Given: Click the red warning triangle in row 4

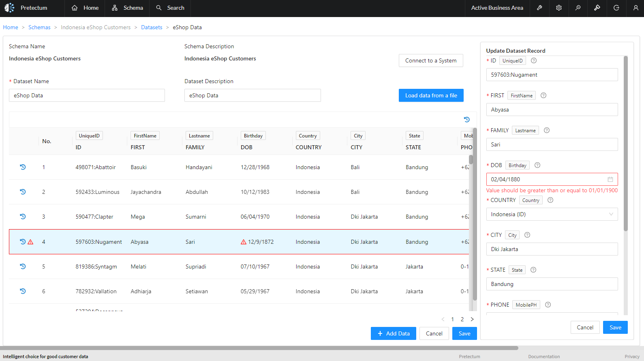Looking at the screenshot, I should coord(30,242).
